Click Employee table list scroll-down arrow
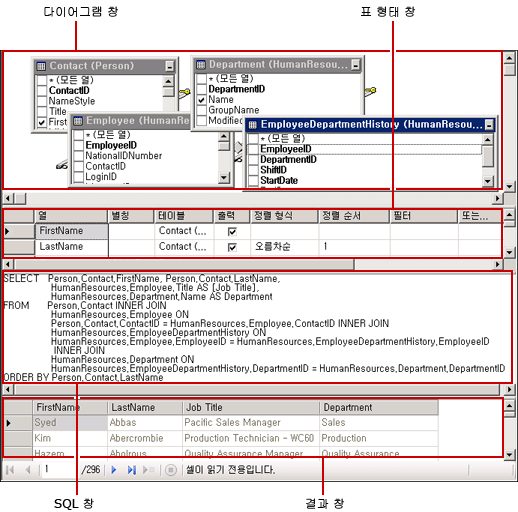This screenshot has width=518, height=512. (224, 177)
